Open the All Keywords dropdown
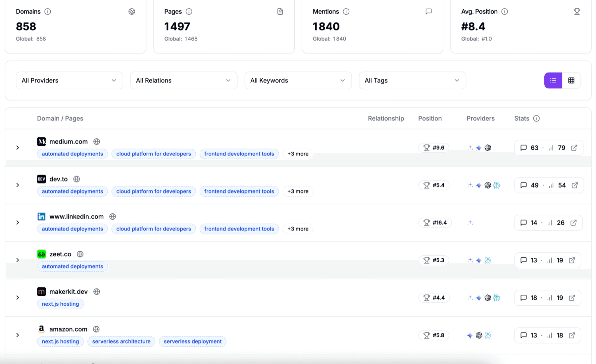 pos(298,80)
